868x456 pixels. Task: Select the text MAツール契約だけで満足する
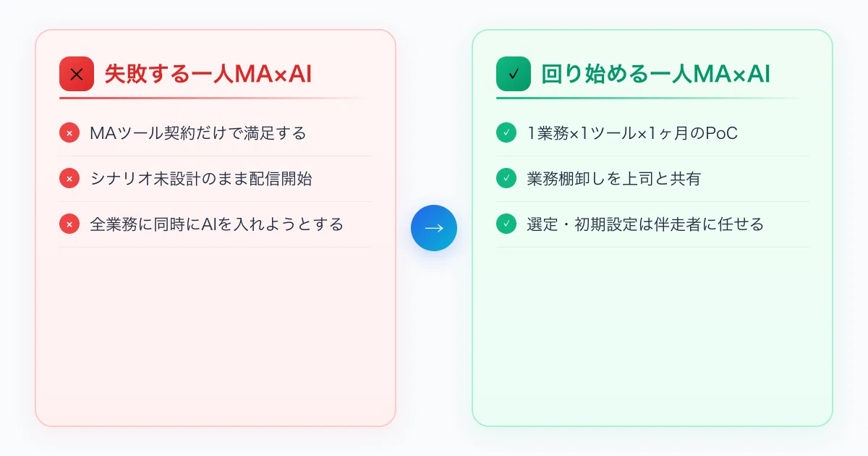198,133
